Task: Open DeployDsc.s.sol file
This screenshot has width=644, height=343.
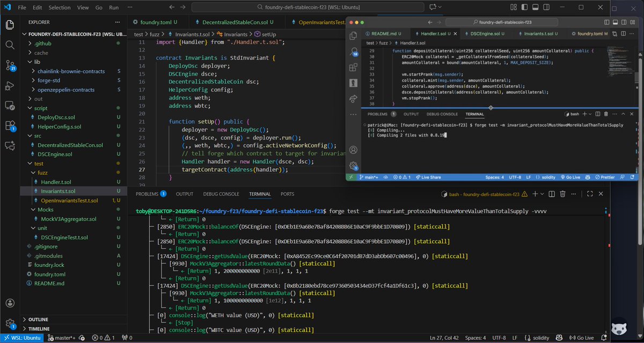Action: (x=74, y=117)
